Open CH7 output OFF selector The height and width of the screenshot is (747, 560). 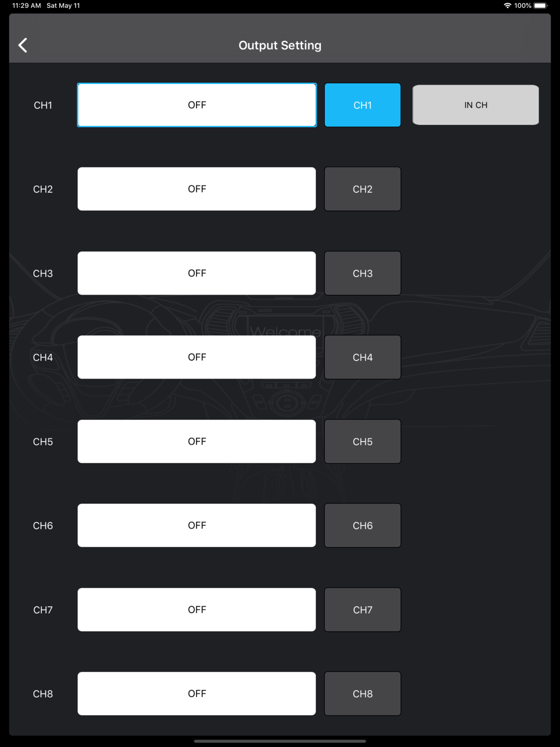click(197, 609)
